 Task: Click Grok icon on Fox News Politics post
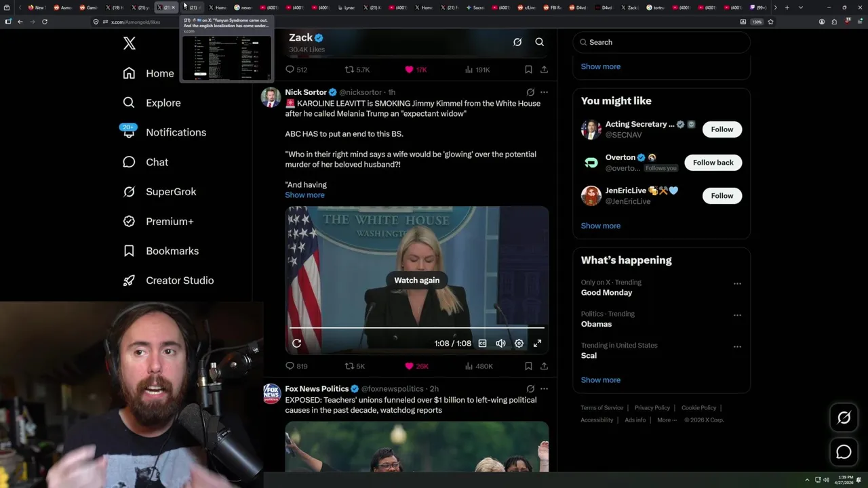(x=530, y=389)
